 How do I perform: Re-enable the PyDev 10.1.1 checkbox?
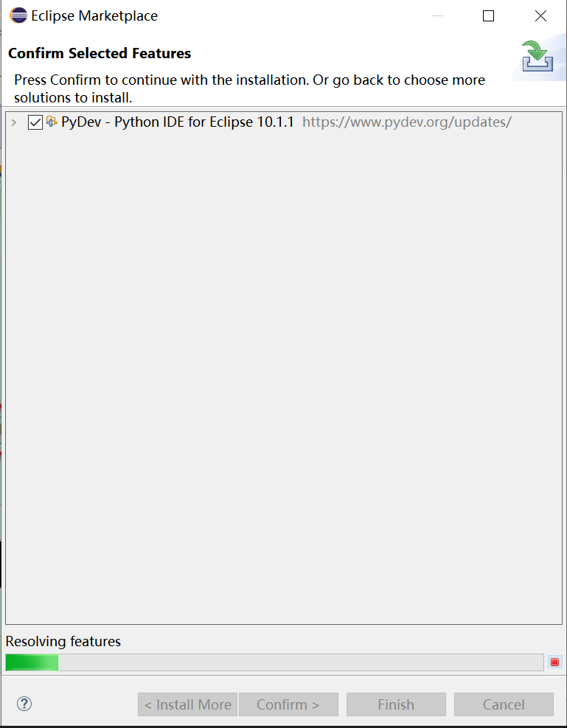tap(35, 122)
